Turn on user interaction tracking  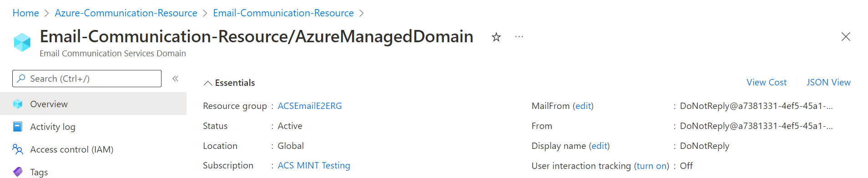point(651,166)
